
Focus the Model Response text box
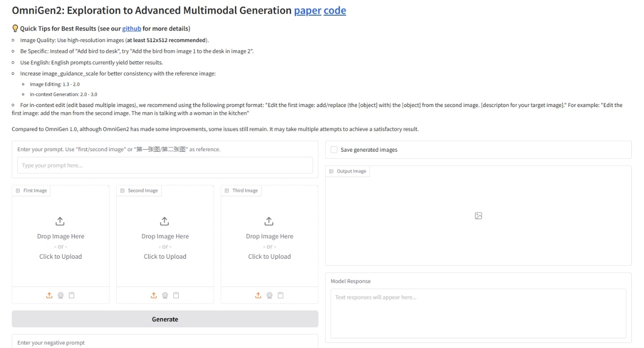(x=478, y=313)
